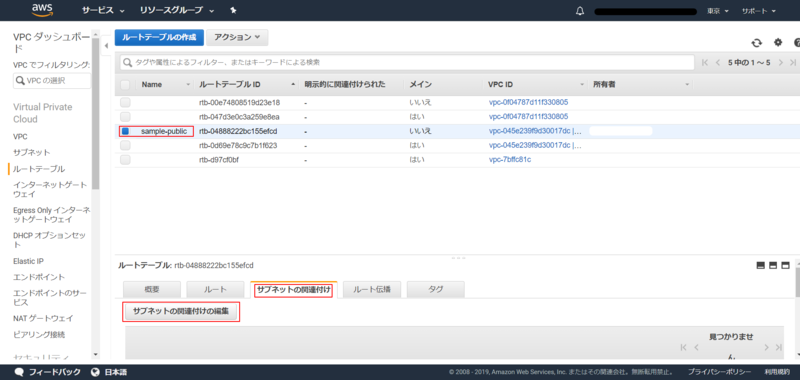The image size is (800, 380).
Task: Open NAT ゲートウェイ in sidebar
Action: click(43, 318)
